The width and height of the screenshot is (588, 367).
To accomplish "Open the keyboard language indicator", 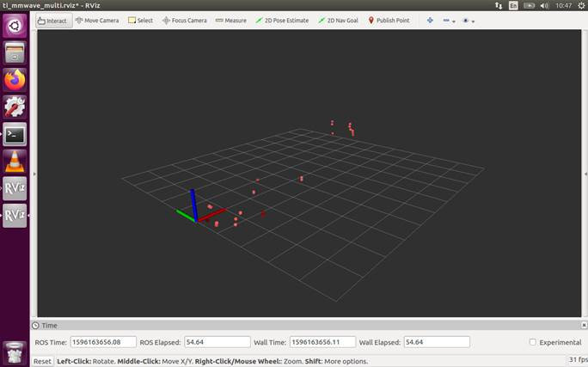I will click(x=513, y=5).
